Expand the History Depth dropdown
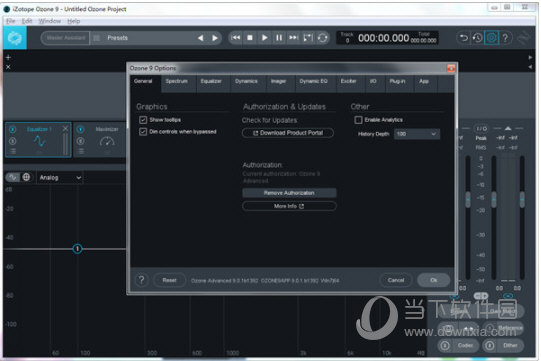The image size is (541, 361). (x=417, y=134)
